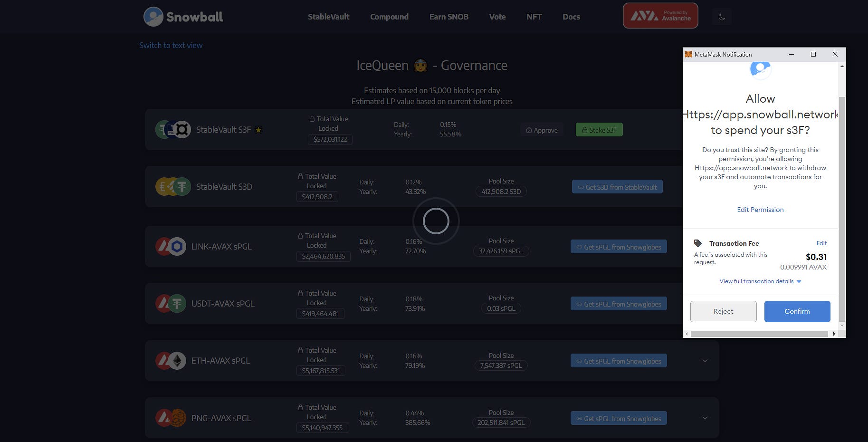Click the Approve button for S3F
868x442 pixels.
click(542, 130)
